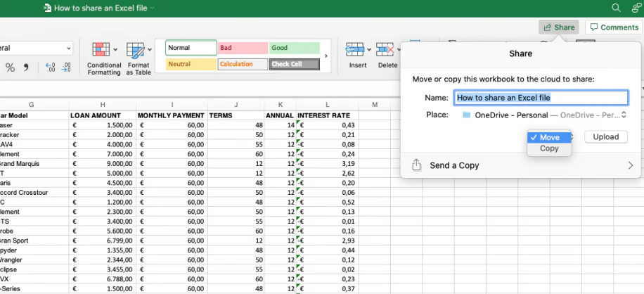Screen dimensions: 644x294
Task: Click the Share button
Action: tap(559, 27)
